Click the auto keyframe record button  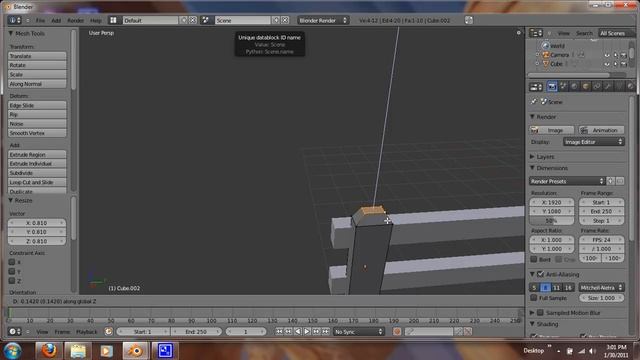[397, 331]
